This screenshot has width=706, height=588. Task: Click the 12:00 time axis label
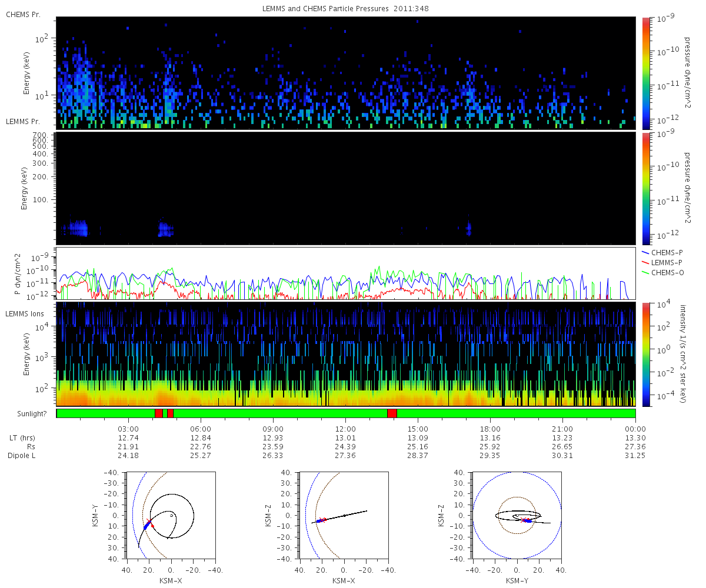pos(345,429)
